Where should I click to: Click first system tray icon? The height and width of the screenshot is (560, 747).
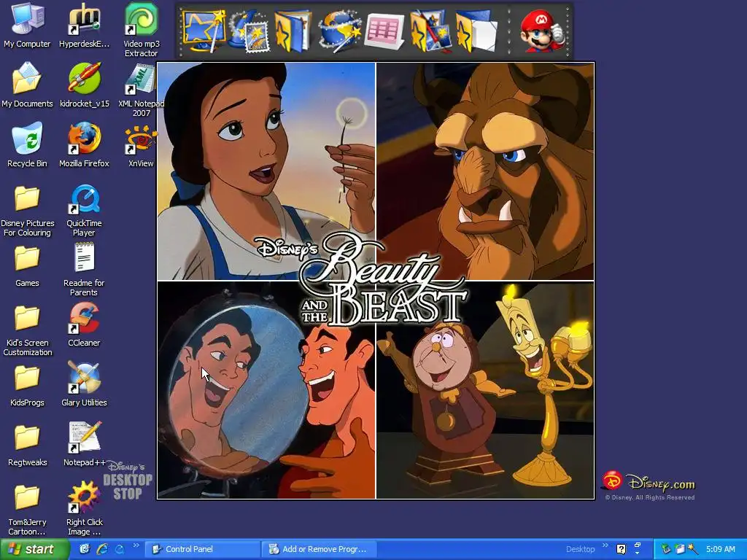(665, 549)
